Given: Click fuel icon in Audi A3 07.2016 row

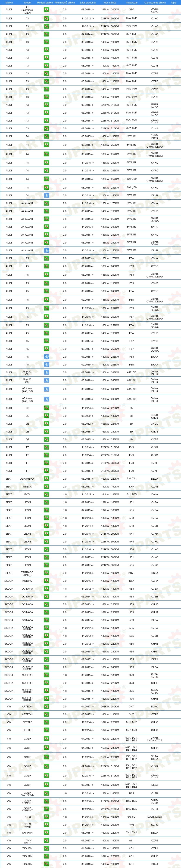Looking at the screenshot, I should pos(46,128).
